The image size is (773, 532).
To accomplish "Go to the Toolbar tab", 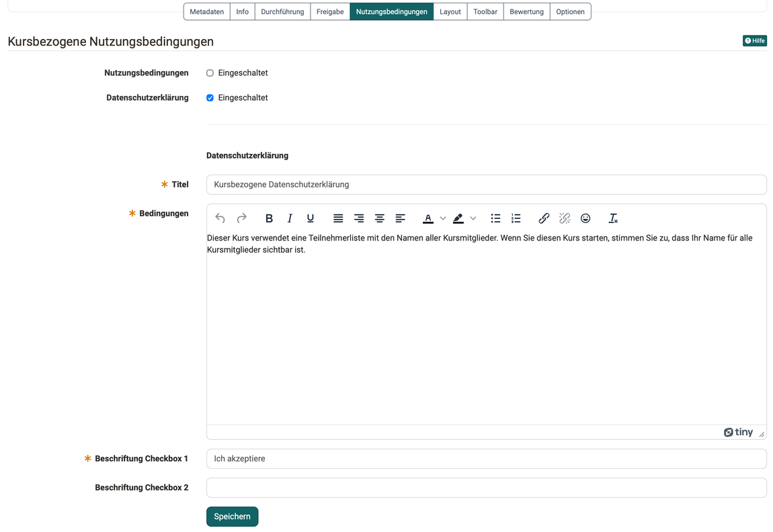I will point(485,12).
